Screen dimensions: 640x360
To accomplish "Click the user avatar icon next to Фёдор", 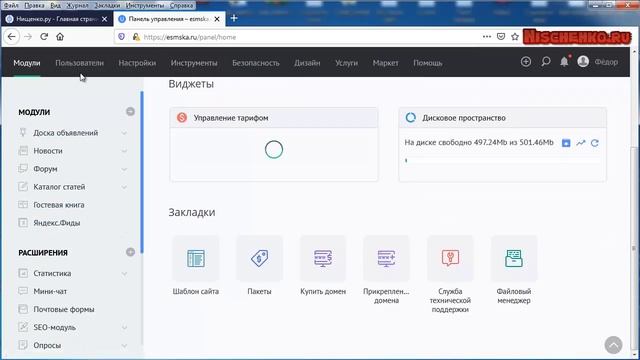I will tap(583, 62).
